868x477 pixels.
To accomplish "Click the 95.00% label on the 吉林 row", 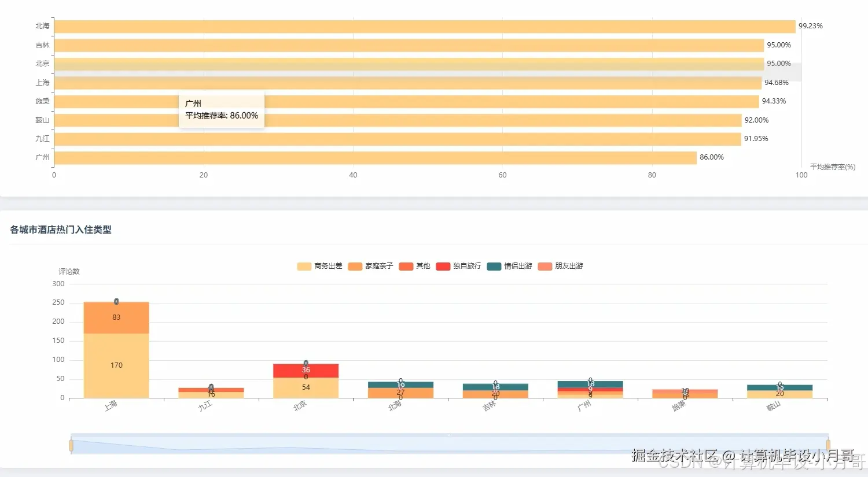I will (779, 45).
